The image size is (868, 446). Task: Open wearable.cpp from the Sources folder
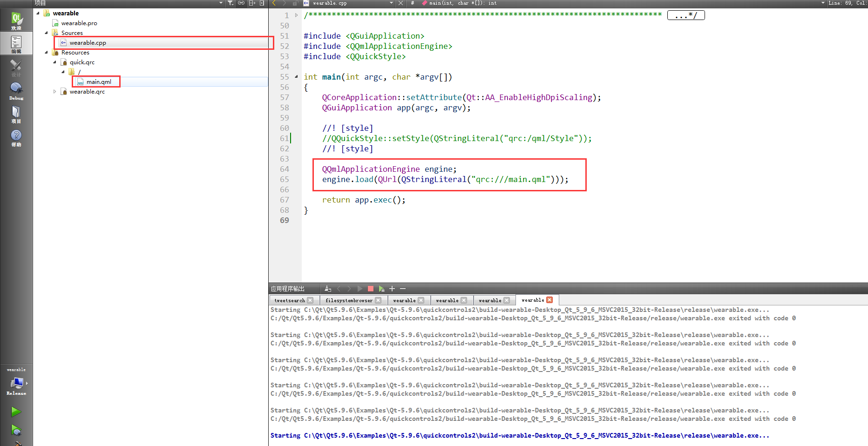pos(88,42)
